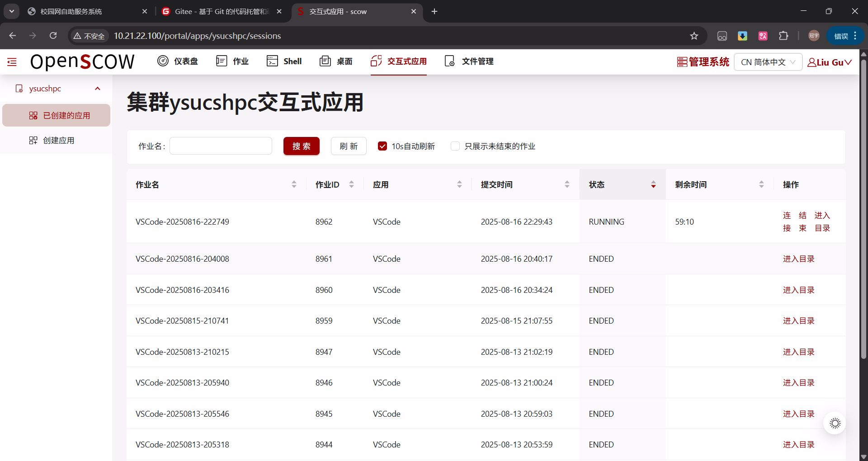
Task: Bookmark page with the star icon
Action: pyautogui.click(x=694, y=36)
